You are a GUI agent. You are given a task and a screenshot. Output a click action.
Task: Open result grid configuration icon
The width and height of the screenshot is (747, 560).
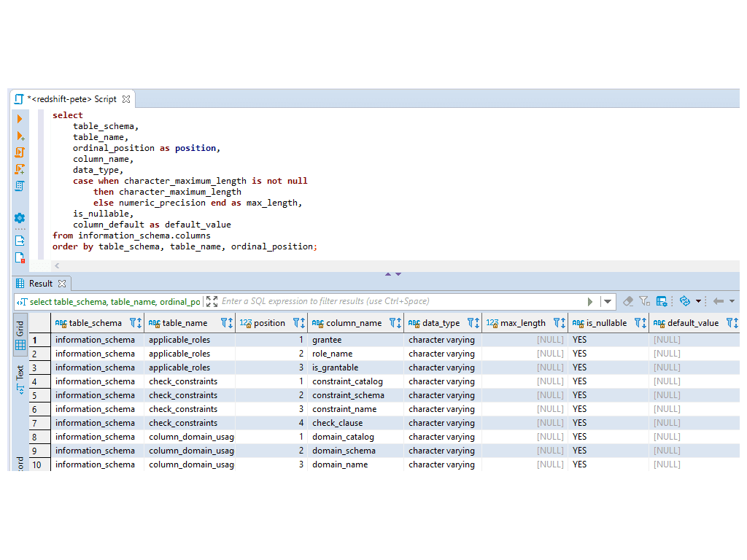661,300
